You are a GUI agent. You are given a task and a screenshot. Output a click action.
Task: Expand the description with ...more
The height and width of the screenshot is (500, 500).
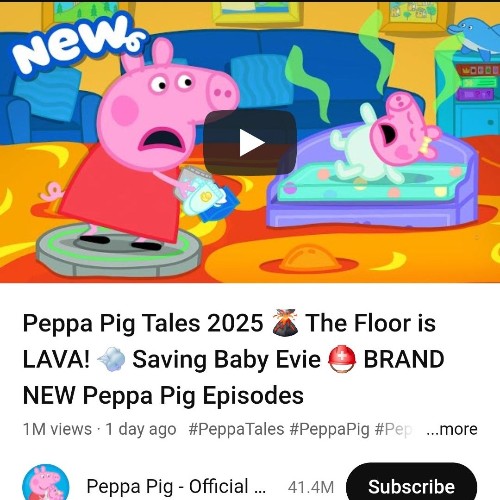click(x=452, y=429)
